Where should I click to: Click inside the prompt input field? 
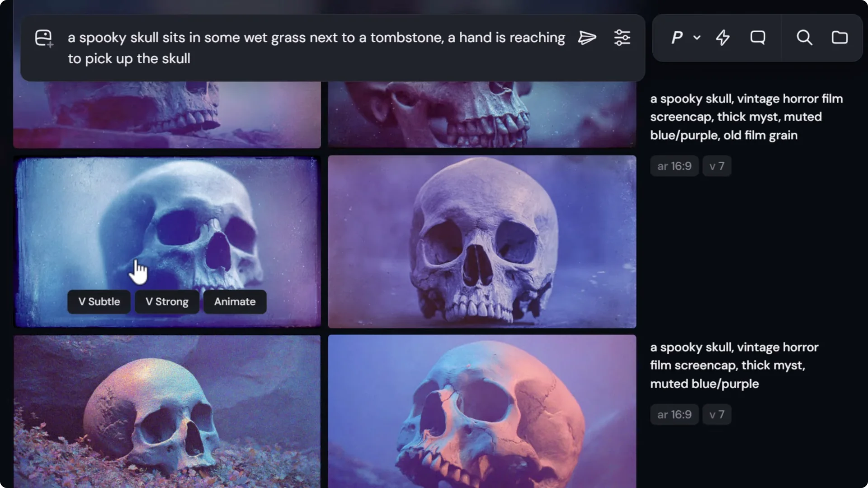[x=316, y=47]
